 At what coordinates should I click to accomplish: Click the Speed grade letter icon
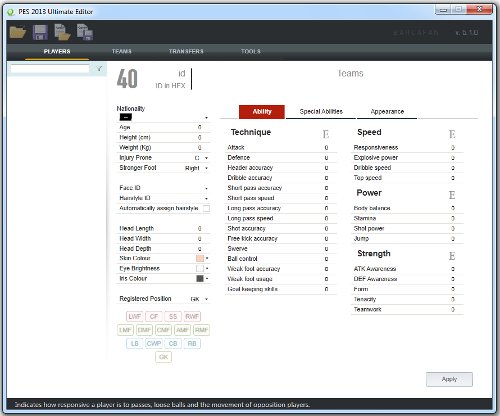click(x=452, y=134)
